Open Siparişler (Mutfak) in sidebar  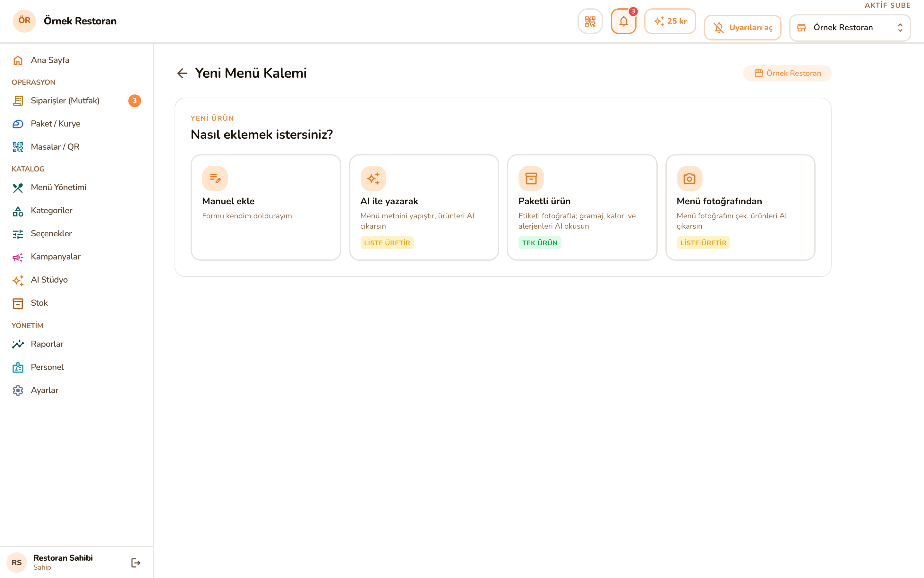(x=76, y=101)
